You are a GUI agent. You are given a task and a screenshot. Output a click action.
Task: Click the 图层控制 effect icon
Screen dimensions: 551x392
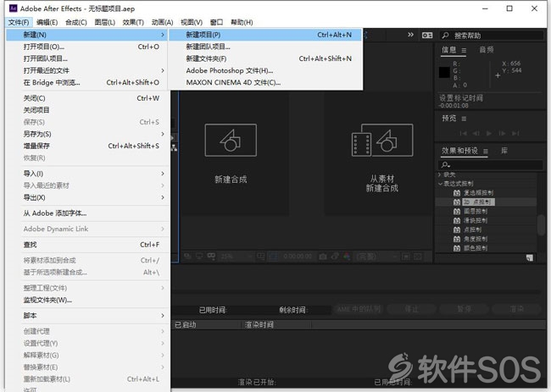[x=456, y=212]
